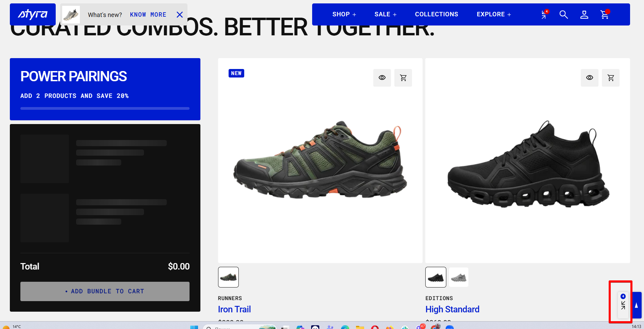Expand the SALE menu

(x=386, y=14)
